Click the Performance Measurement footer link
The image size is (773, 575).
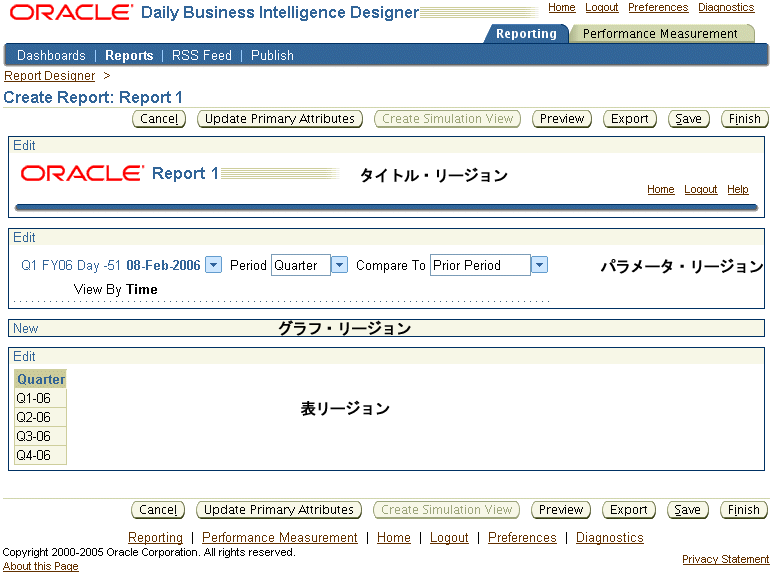point(280,538)
